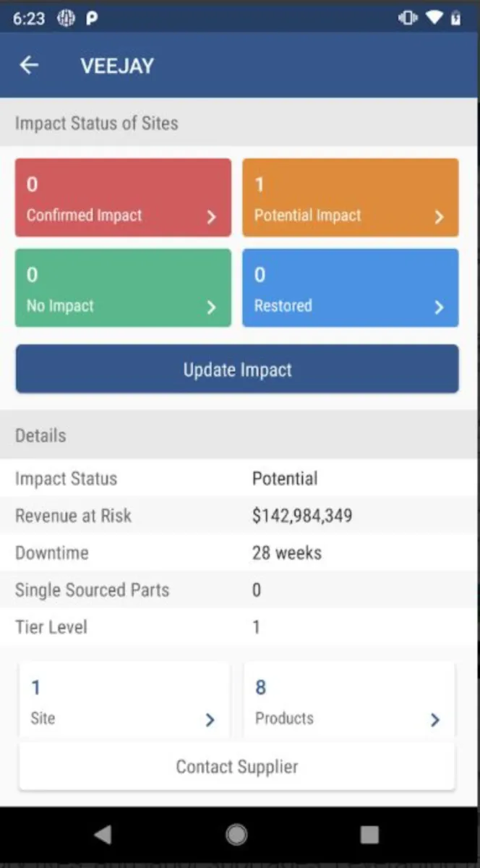Click the Contact Supplier button
Image resolution: width=480 pixels, height=868 pixels.
[x=237, y=767]
